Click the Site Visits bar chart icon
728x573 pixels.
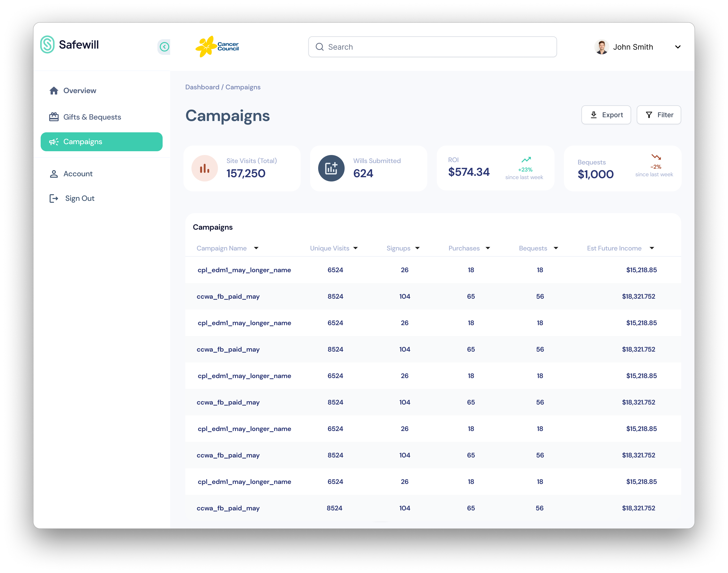(204, 168)
